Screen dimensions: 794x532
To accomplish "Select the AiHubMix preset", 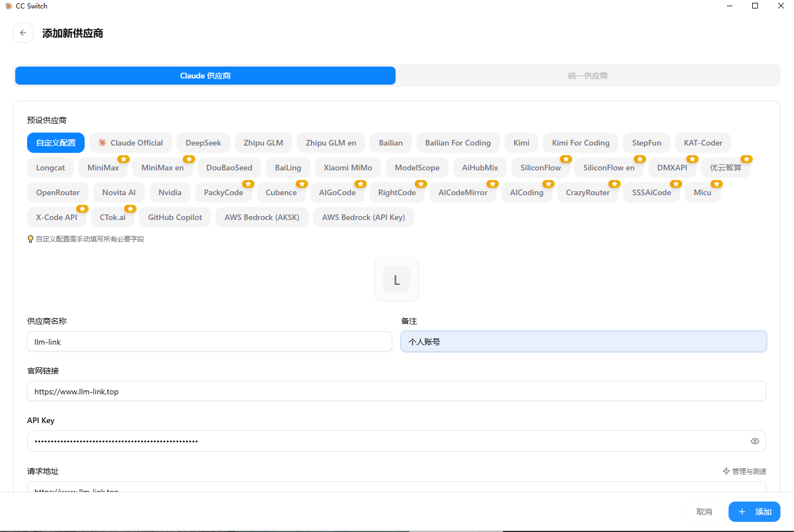I will click(480, 168).
